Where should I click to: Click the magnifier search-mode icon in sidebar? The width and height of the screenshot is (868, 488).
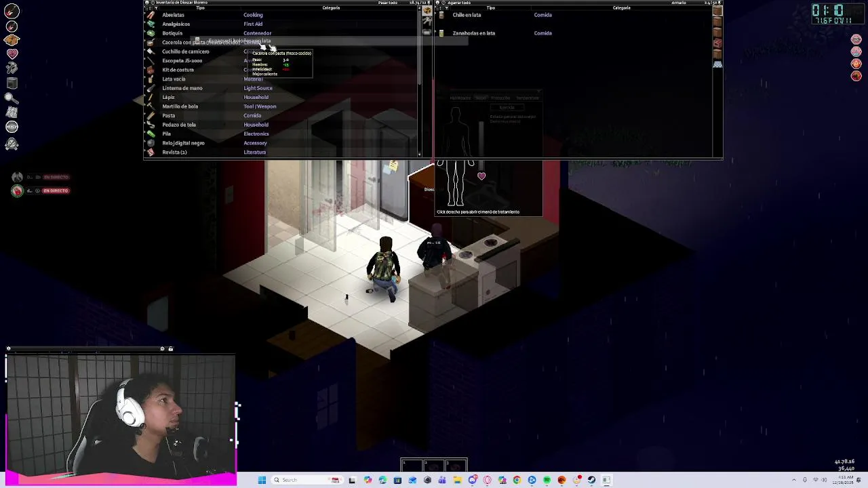point(12,98)
